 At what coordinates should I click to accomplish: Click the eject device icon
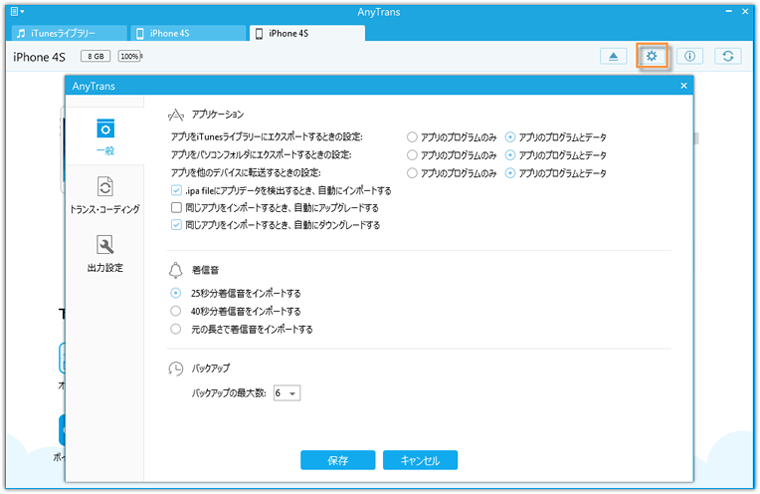[x=613, y=56]
